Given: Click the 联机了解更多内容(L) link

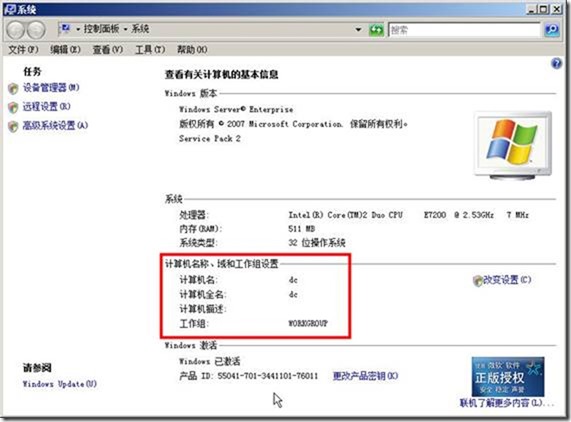Looking at the screenshot, I should tap(506, 403).
